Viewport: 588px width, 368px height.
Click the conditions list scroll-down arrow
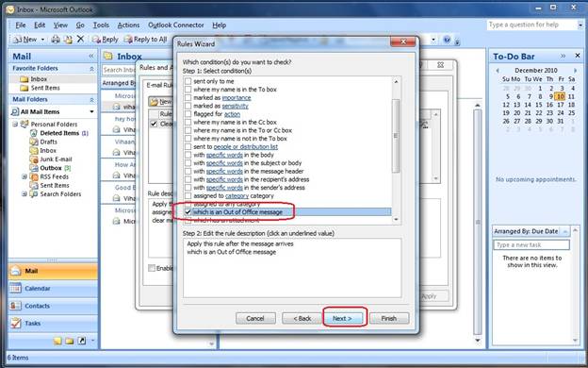click(396, 220)
